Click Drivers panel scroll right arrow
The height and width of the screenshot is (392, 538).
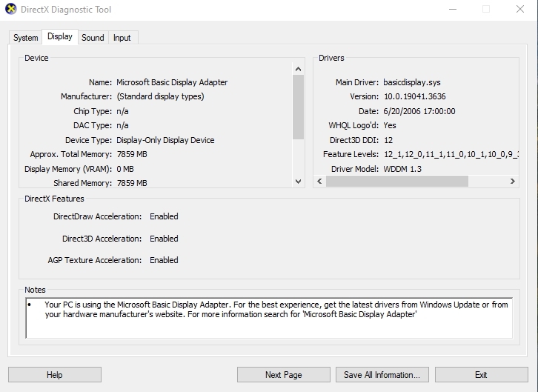[x=513, y=181]
